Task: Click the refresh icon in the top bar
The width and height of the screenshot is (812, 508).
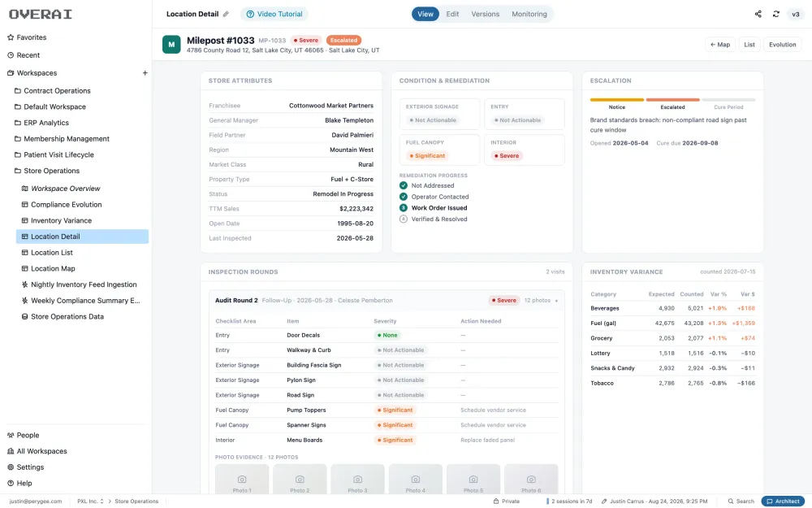Action: (x=775, y=14)
